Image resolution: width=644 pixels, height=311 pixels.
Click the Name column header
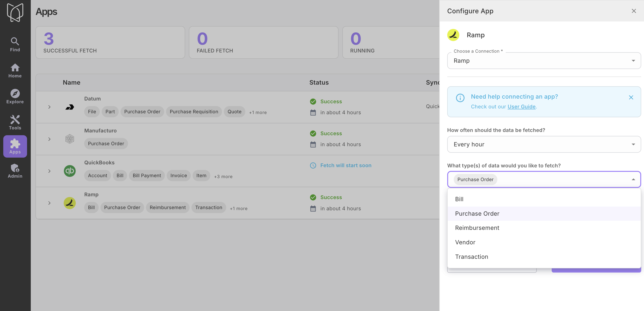(72, 83)
